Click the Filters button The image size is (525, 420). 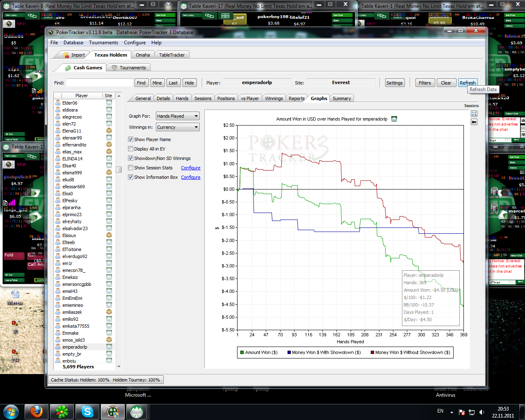point(425,83)
